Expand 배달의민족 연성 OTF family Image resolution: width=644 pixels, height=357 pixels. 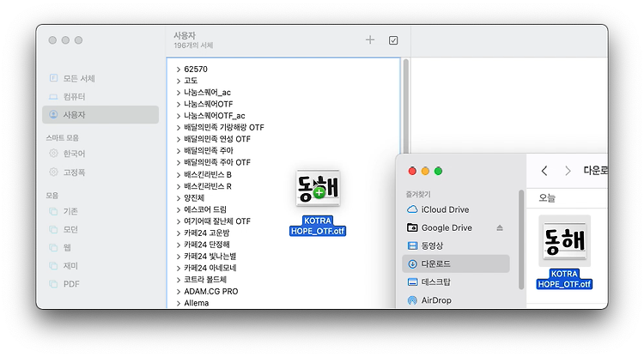pos(179,139)
